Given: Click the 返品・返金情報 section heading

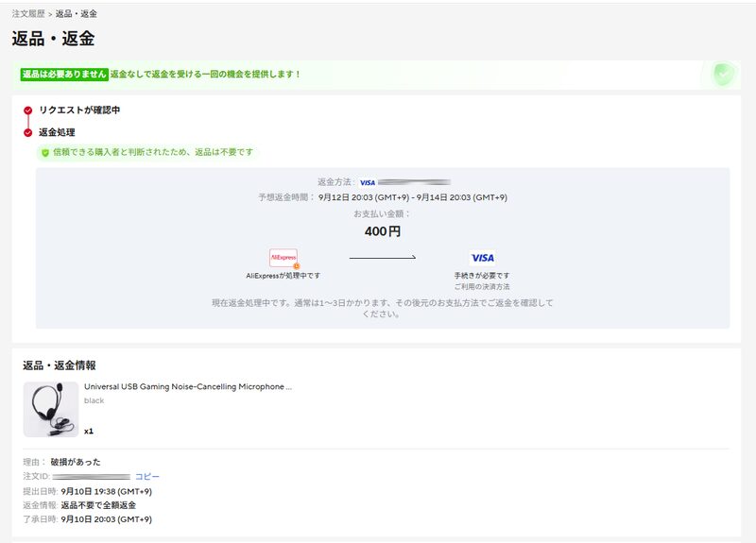Looking at the screenshot, I should pyautogui.click(x=60, y=365).
